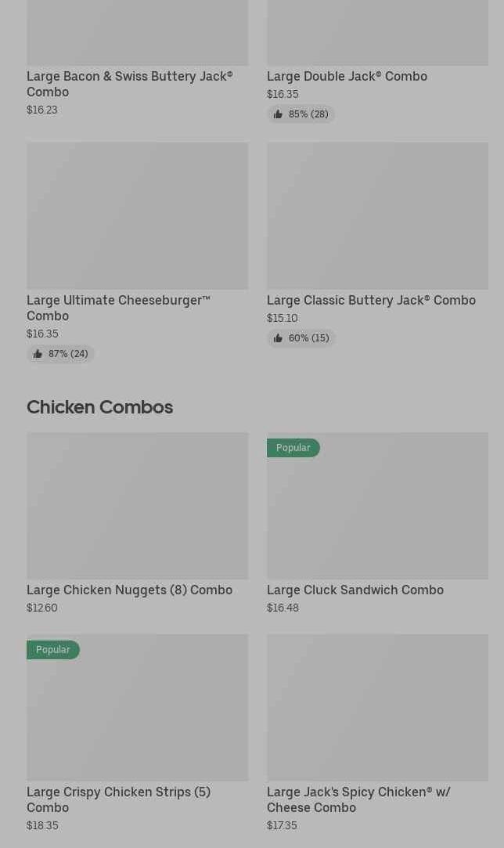Open Large Classic Buttery Jack Combo image
Image resolution: width=504 pixels, height=848 pixels.
[377, 216]
